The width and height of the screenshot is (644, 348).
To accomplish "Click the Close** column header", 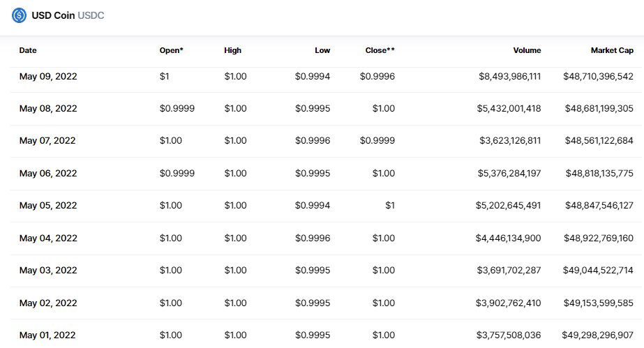I will coord(380,50).
